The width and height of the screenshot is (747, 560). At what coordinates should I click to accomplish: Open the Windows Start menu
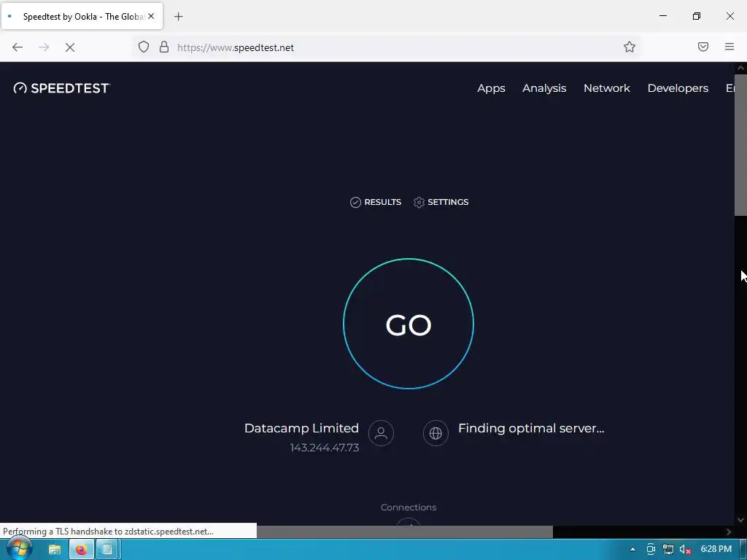point(20,549)
